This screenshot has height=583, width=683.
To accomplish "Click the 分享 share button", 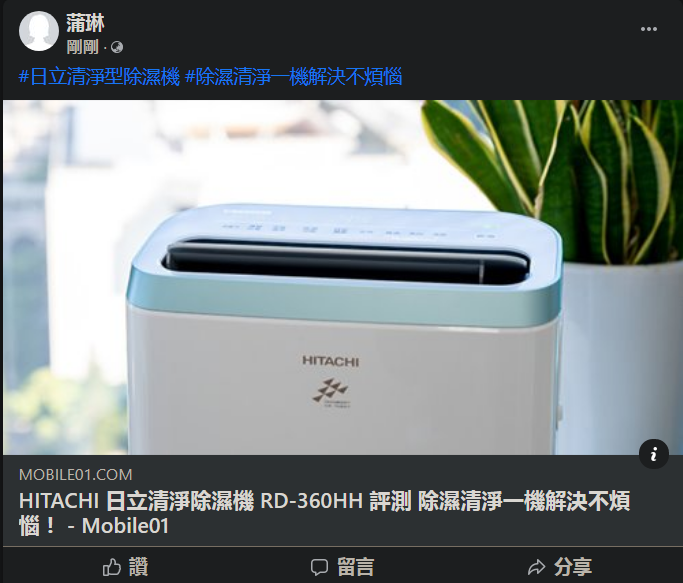I will pyautogui.click(x=560, y=567).
